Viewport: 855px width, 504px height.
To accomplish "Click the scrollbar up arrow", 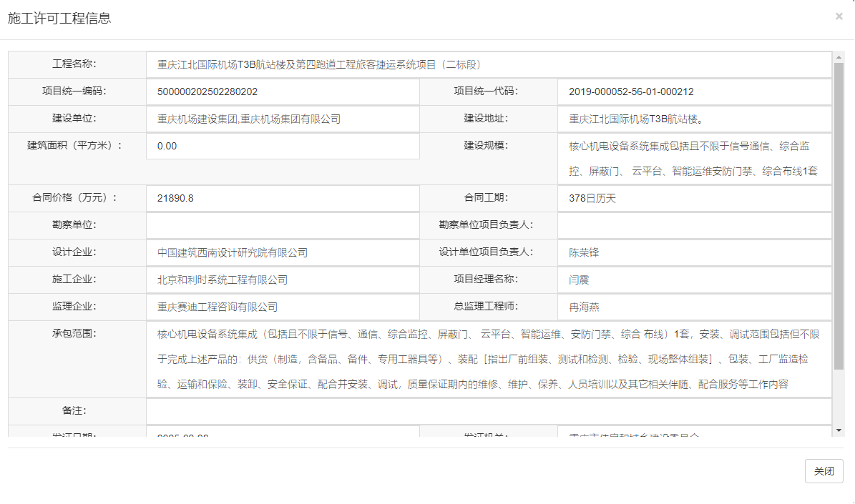I will click(x=839, y=56).
